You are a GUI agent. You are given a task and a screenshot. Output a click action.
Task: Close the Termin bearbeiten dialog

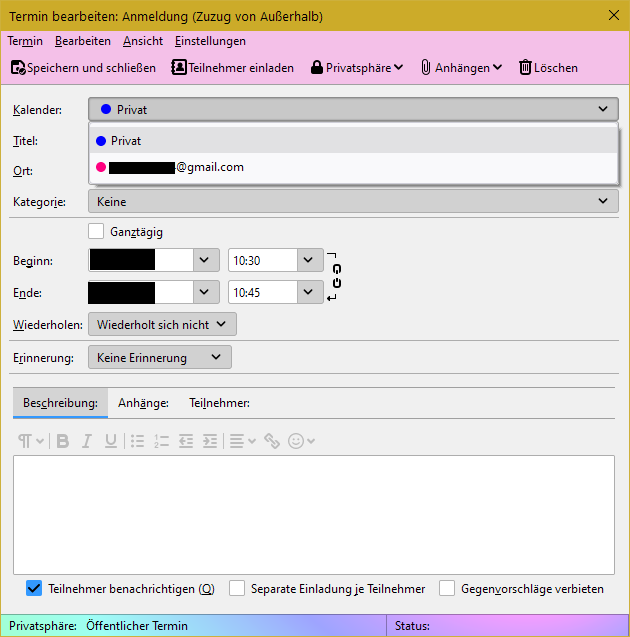point(614,15)
